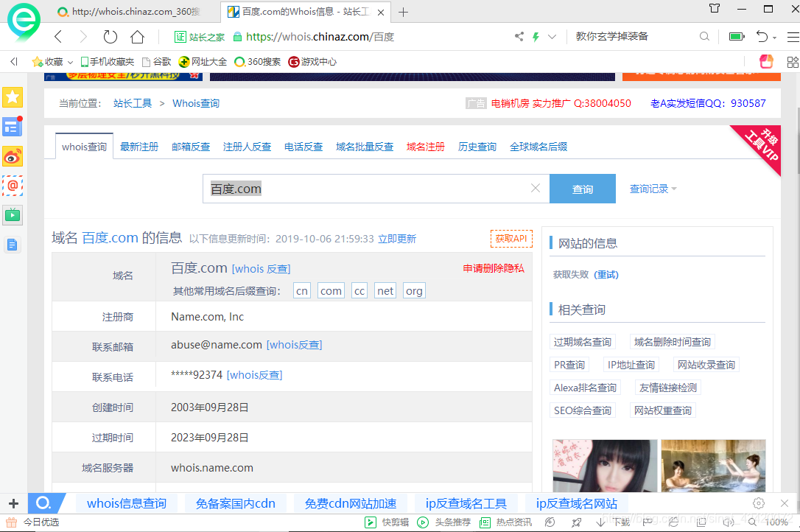Open the 电话反查 tab
800x532 pixels.
(x=303, y=147)
